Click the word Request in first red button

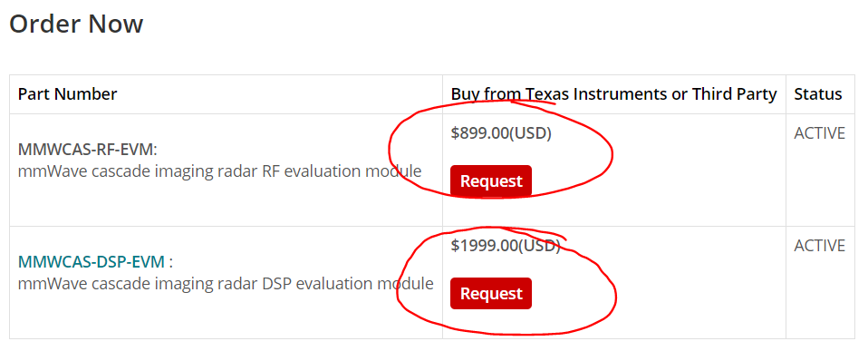tap(491, 181)
